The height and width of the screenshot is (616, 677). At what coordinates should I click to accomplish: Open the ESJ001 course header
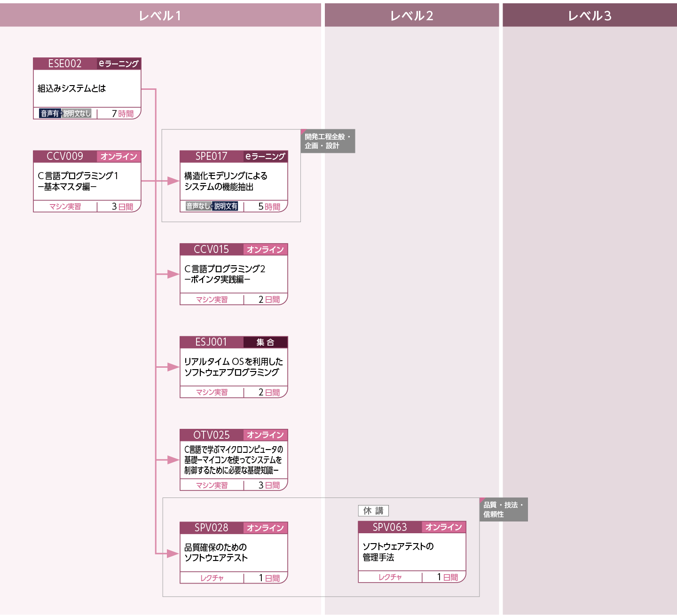[x=212, y=342]
